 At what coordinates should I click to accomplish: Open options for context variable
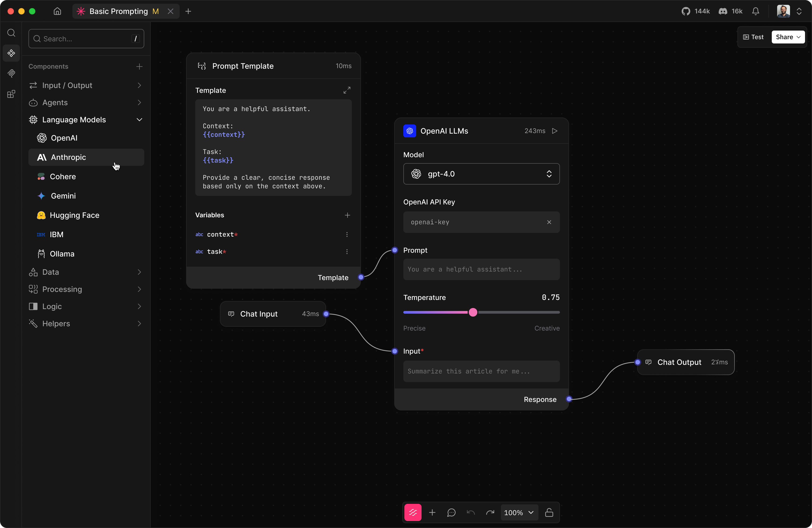347,234
